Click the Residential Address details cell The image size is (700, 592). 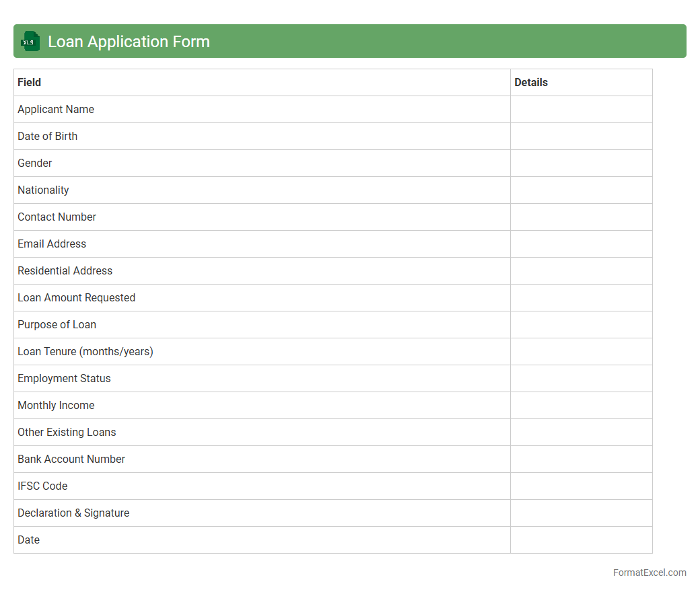coord(581,271)
